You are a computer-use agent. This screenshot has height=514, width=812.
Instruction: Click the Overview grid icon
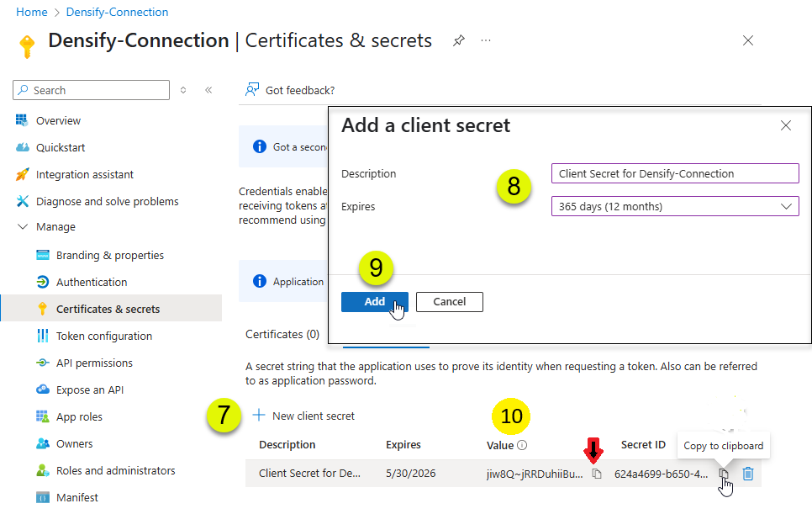[22, 120]
